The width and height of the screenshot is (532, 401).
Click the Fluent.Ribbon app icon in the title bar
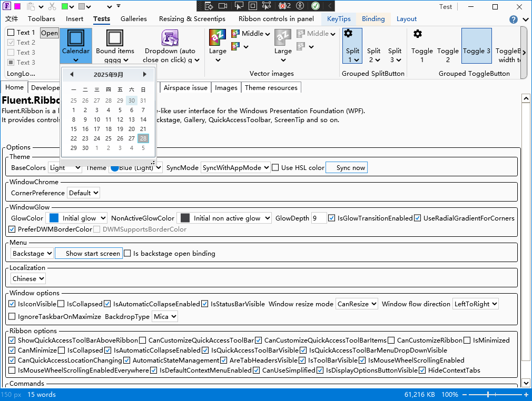click(6, 6)
